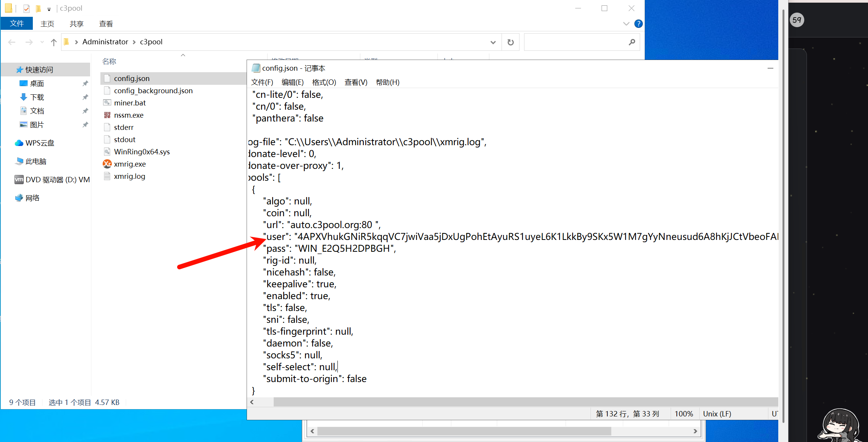Switch to the 查看 ribbon tab

tap(106, 24)
